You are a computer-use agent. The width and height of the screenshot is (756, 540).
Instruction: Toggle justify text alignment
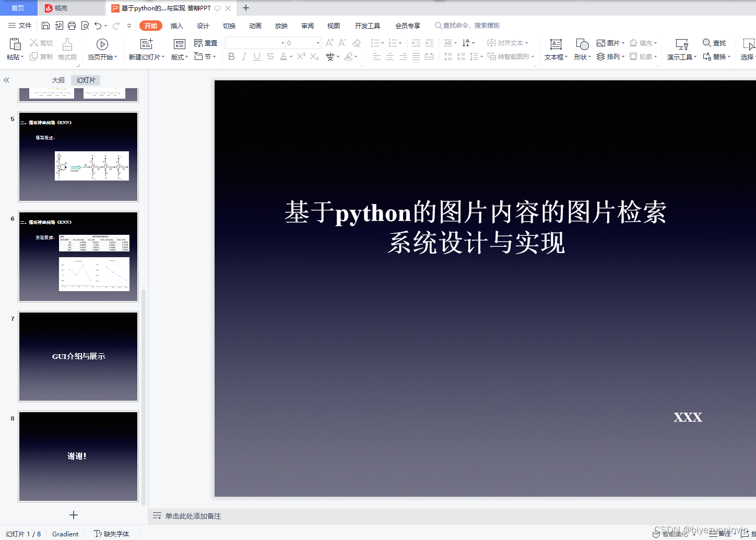click(x=416, y=56)
